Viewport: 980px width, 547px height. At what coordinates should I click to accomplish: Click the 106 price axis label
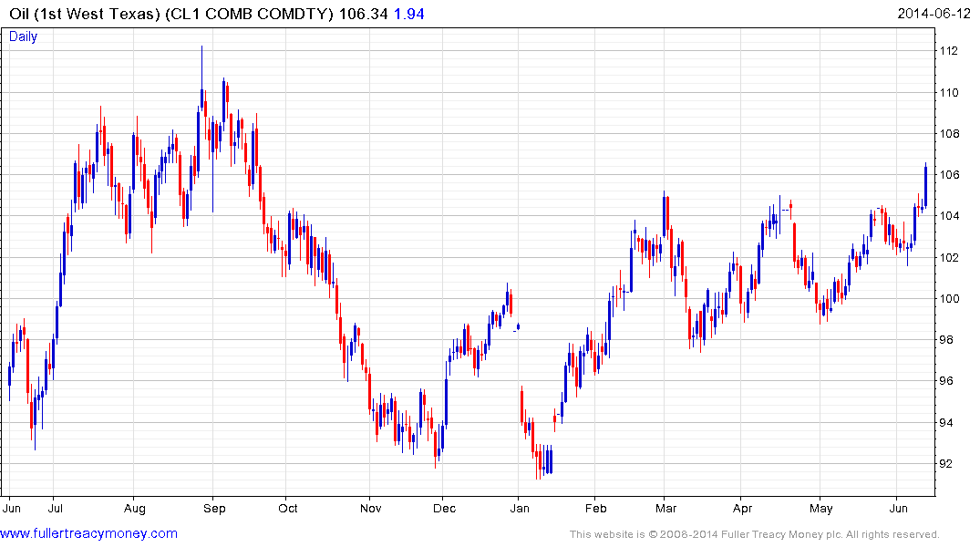tap(949, 174)
